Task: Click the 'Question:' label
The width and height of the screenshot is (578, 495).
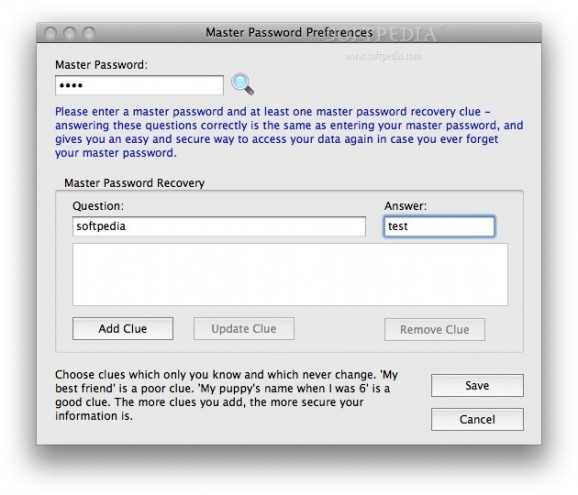Action: [98, 206]
